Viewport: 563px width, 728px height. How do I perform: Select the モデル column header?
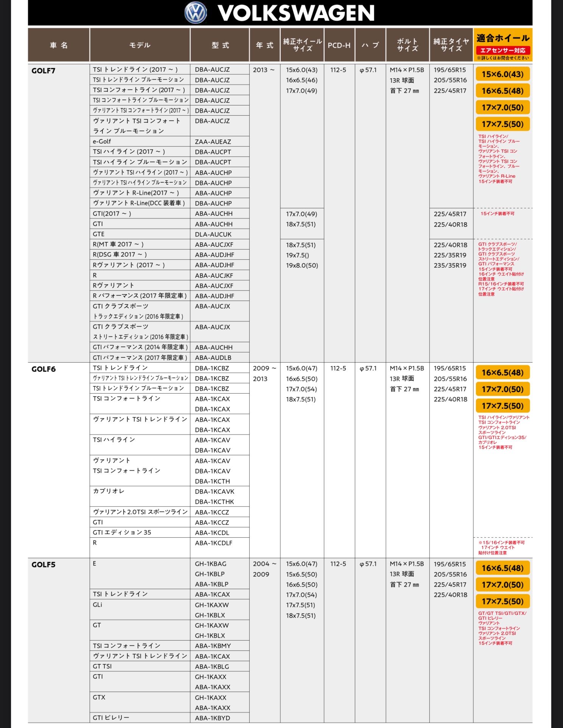(x=140, y=45)
